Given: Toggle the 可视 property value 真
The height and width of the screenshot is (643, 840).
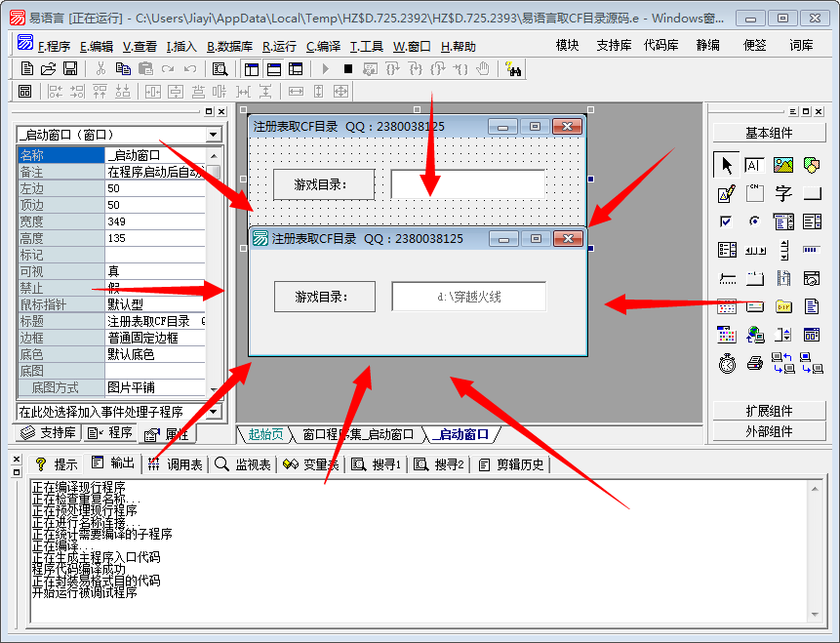Looking at the screenshot, I should tap(154, 271).
